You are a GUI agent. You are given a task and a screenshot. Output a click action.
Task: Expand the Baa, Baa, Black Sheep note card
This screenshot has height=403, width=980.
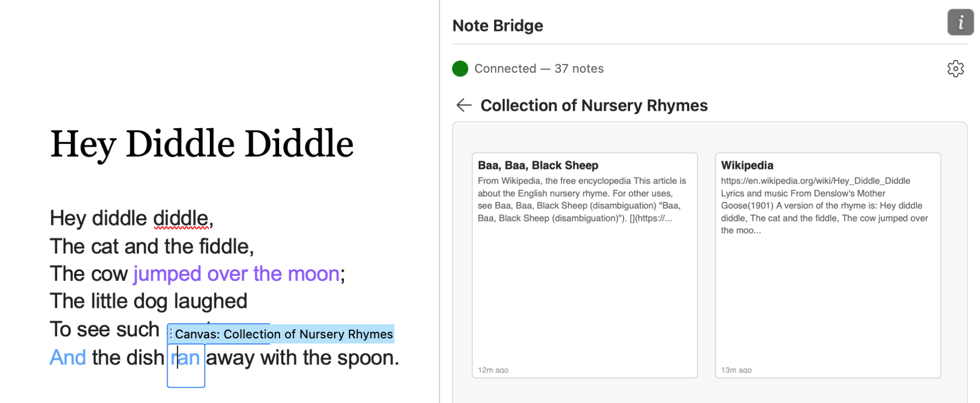584,265
